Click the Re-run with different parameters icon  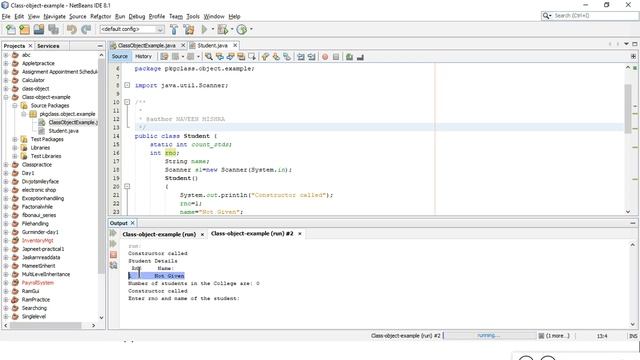[x=113, y=244]
